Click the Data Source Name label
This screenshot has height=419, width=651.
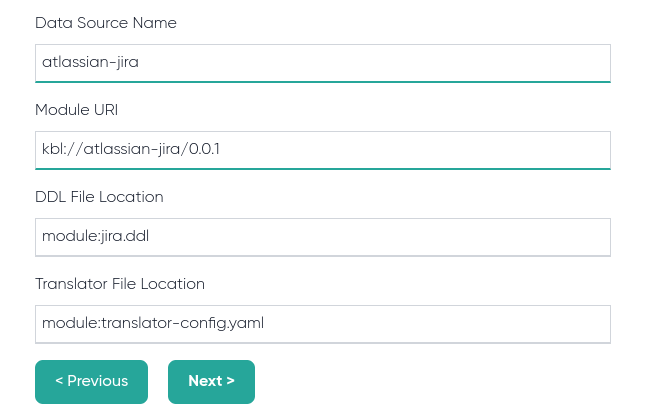point(106,23)
